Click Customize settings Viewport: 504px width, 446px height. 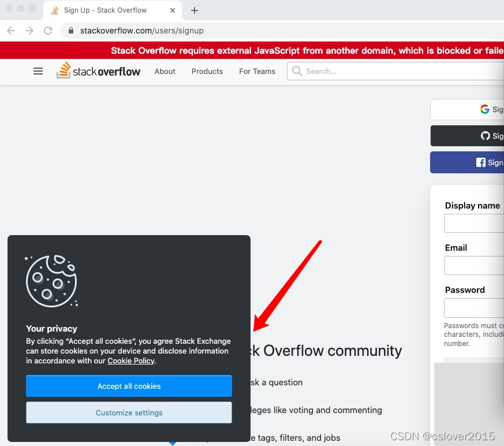coord(129,412)
